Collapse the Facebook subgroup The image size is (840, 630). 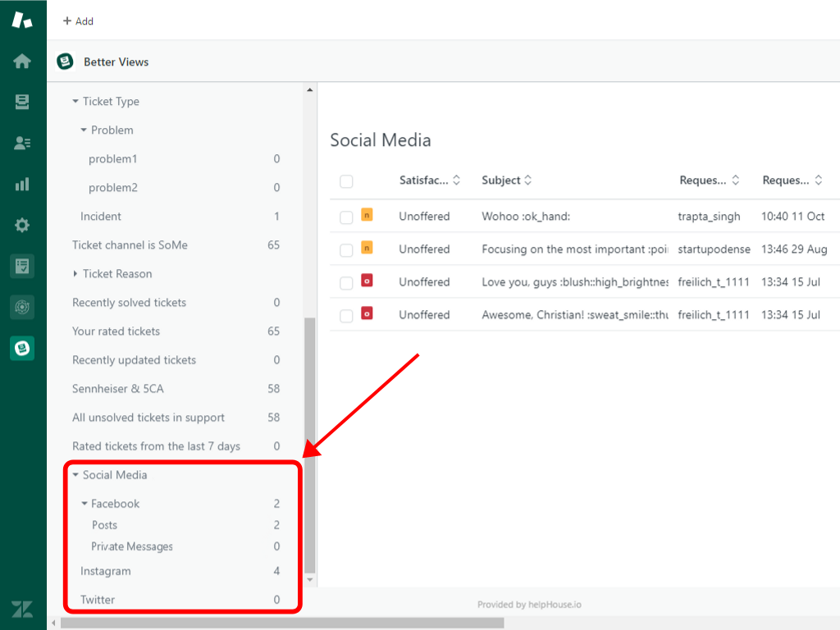(x=84, y=504)
